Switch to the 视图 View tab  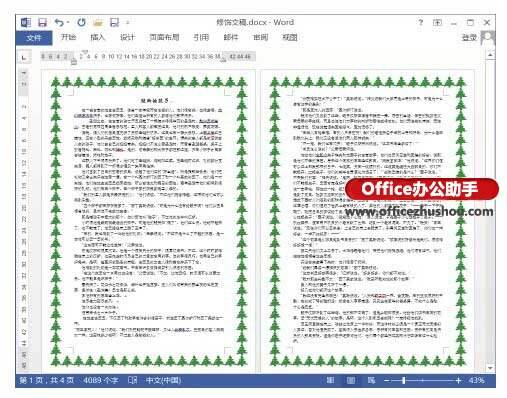click(290, 37)
